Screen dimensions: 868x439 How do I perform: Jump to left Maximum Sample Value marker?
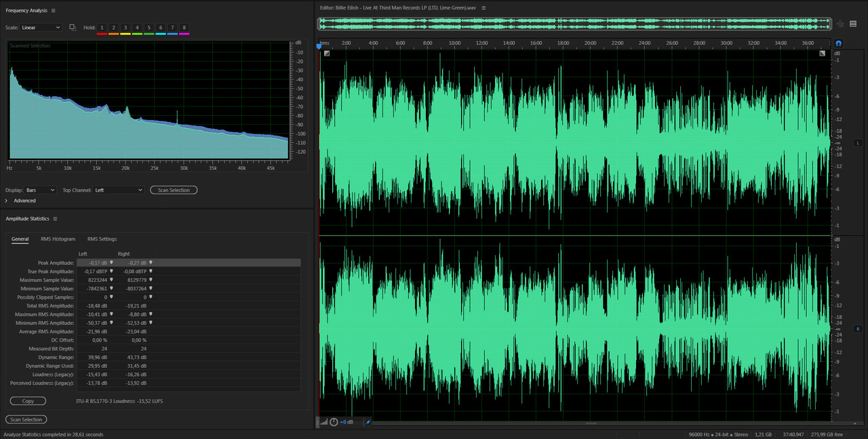tap(112, 280)
